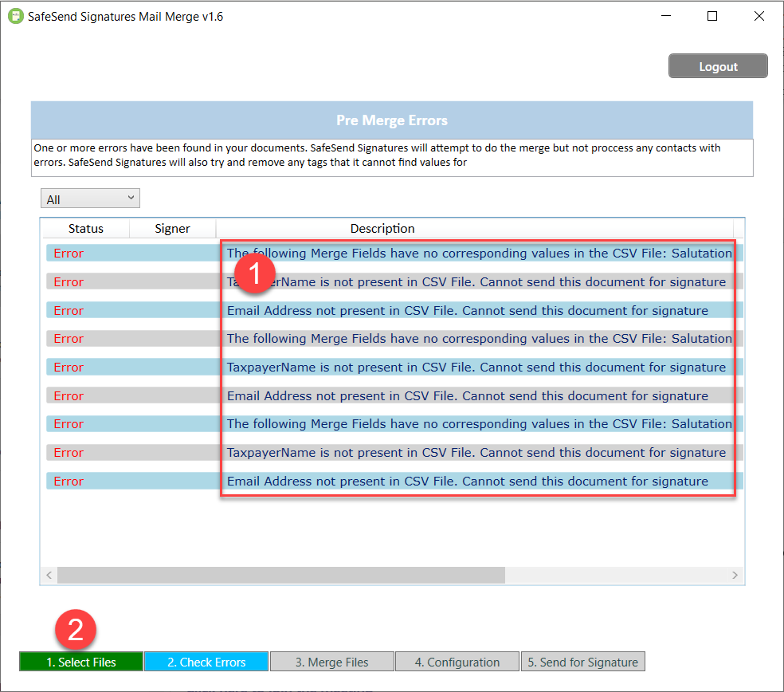
Task: Log out with the Logout button
Action: (x=718, y=66)
